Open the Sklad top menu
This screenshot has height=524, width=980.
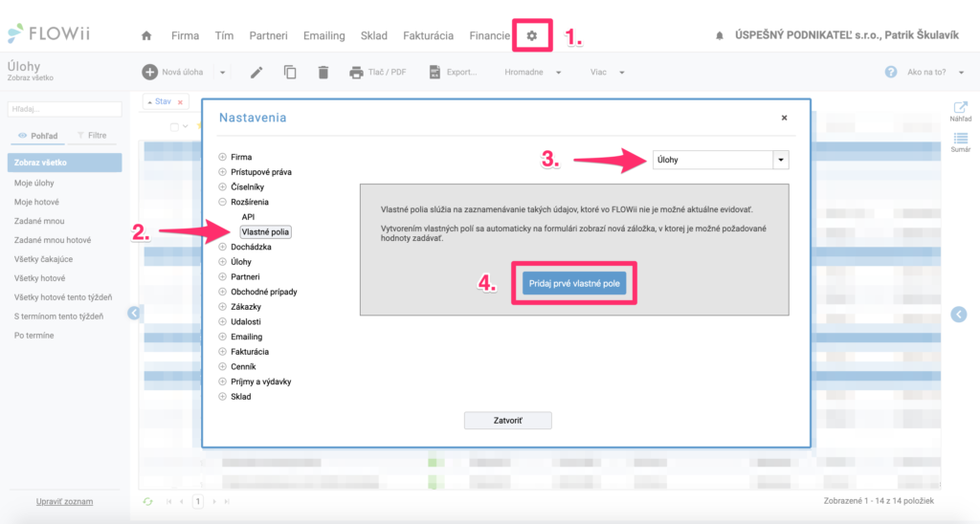[x=374, y=35]
